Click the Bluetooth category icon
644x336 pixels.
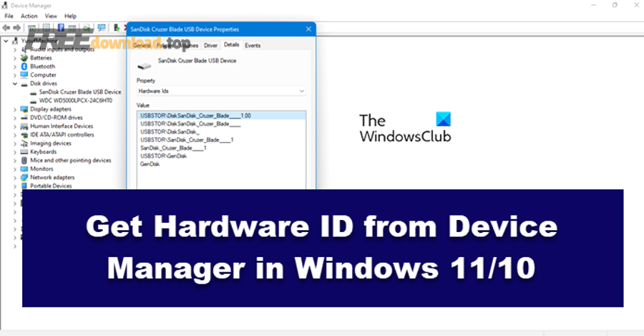[24, 66]
